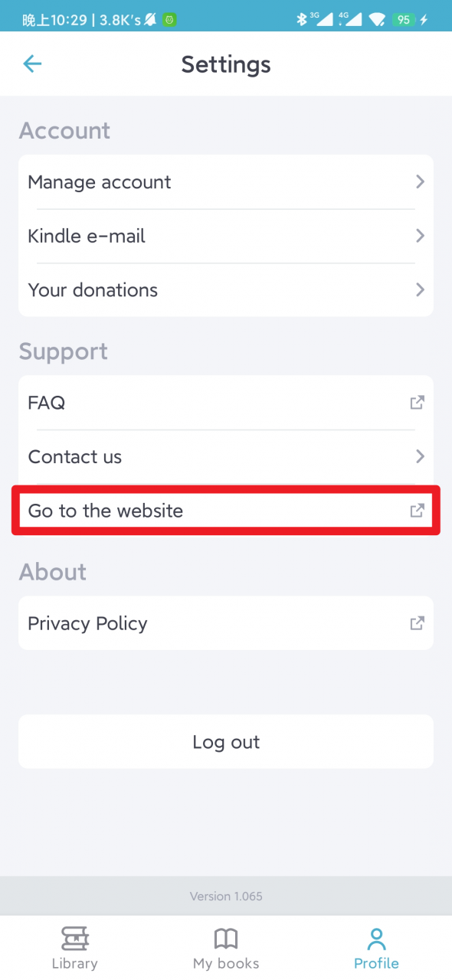
Task: Open the Kindle e-mail settings row
Action: 226,236
